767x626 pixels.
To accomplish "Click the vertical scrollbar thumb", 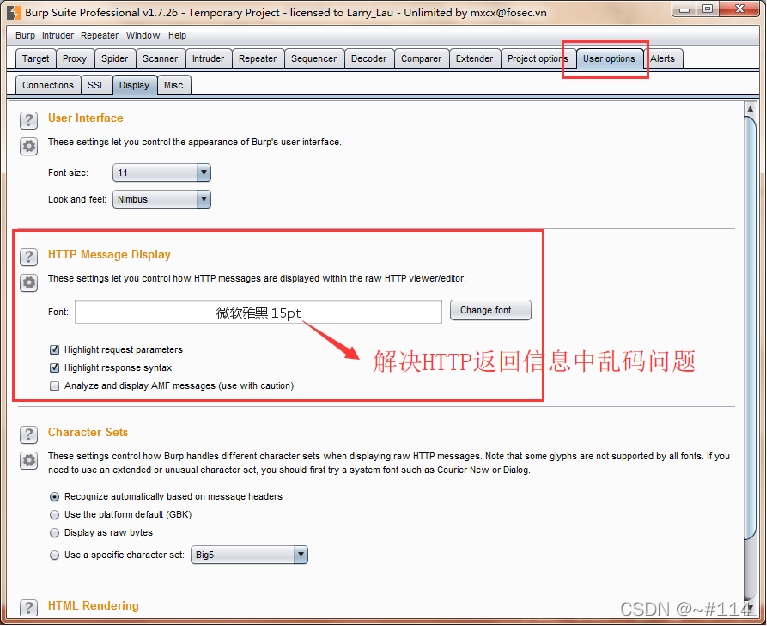I will [750, 328].
